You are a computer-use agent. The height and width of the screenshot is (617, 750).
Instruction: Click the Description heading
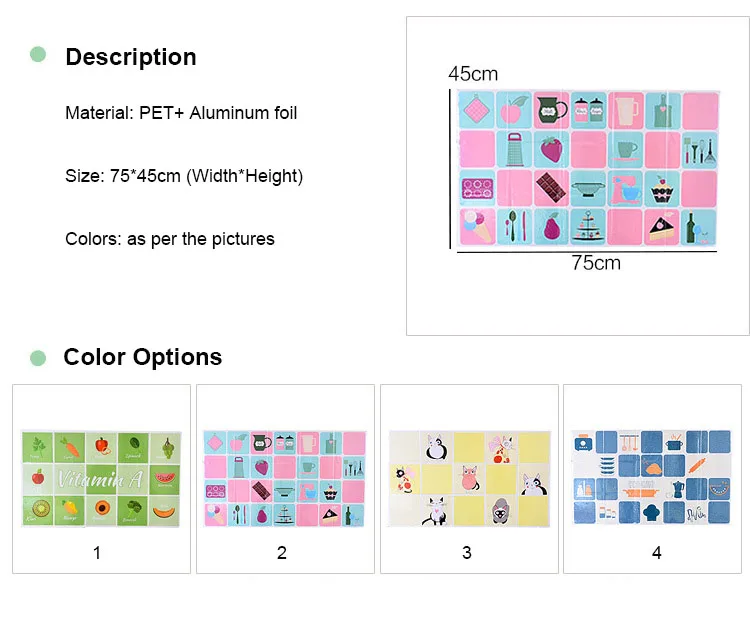[131, 57]
